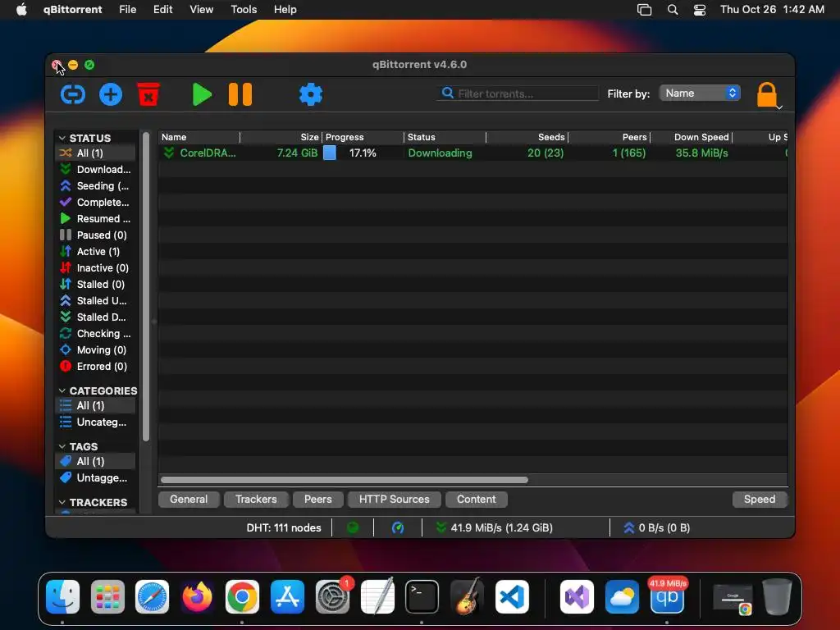
Task: Select Errored (0) filter
Action: [x=95, y=367]
